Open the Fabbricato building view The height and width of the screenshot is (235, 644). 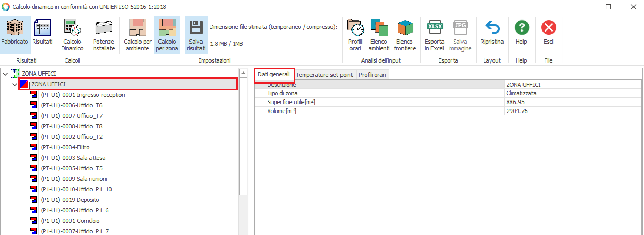tap(15, 35)
